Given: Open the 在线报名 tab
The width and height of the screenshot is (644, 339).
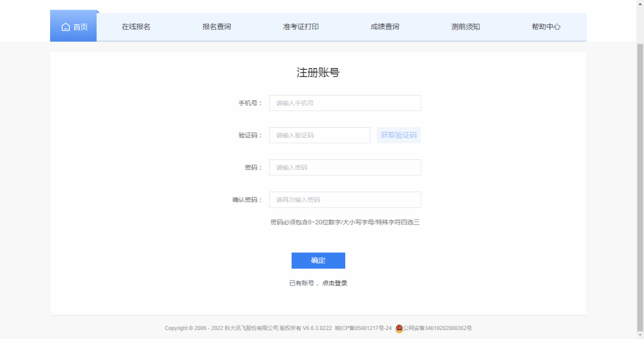Looking at the screenshot, I should point(136,27).
